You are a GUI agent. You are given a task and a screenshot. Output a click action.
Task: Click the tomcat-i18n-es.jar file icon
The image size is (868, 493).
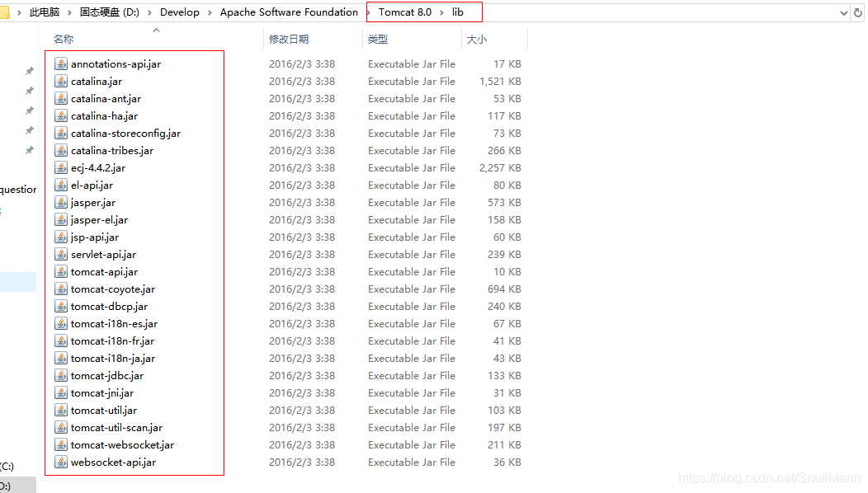(x=61, y=324)
